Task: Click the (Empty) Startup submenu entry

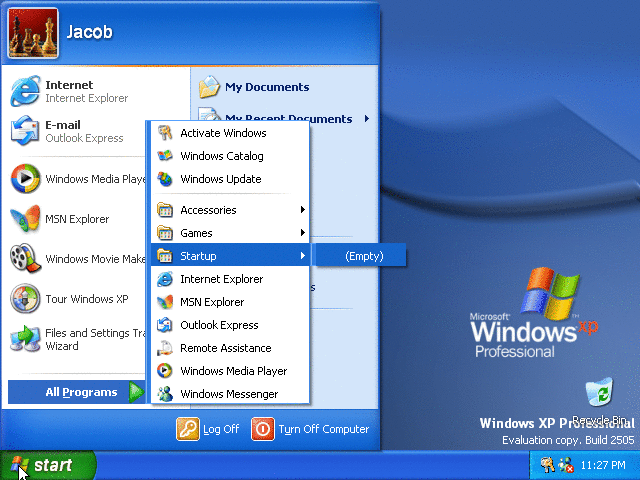Action: pos(361,256)
